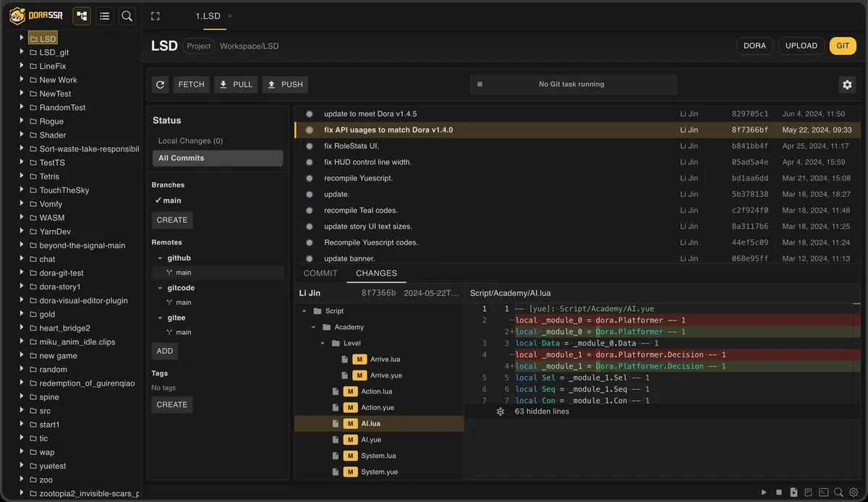Click the UPLOAD button
This screenshot has height=502, width=868.
pyautogui.click(x=801, y=46)
